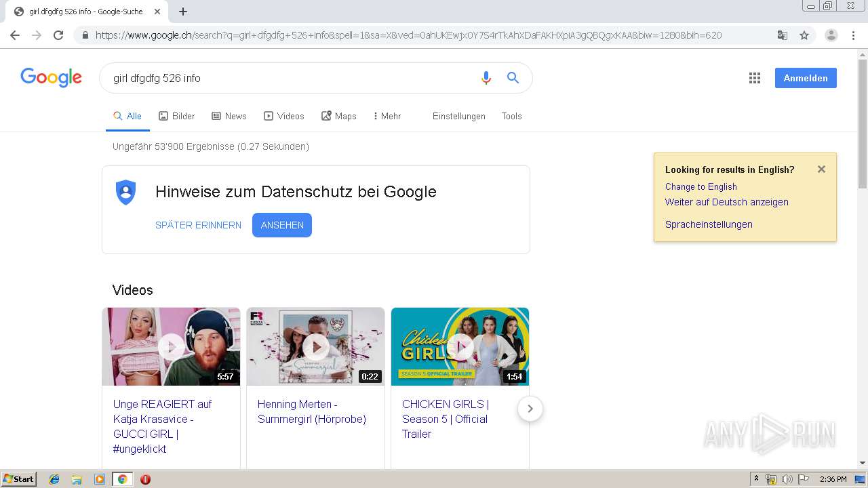Select the Alle results tab

click(x=127, y=116)
